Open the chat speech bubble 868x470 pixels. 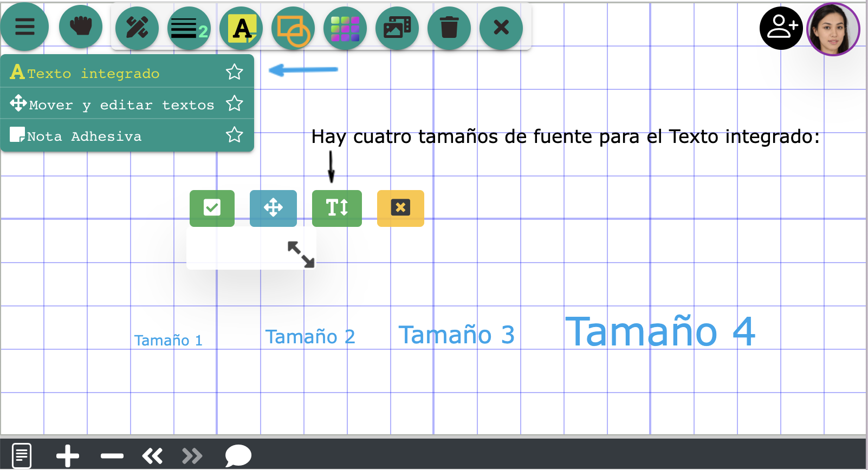pyautogui.click(x=238, y=455)
